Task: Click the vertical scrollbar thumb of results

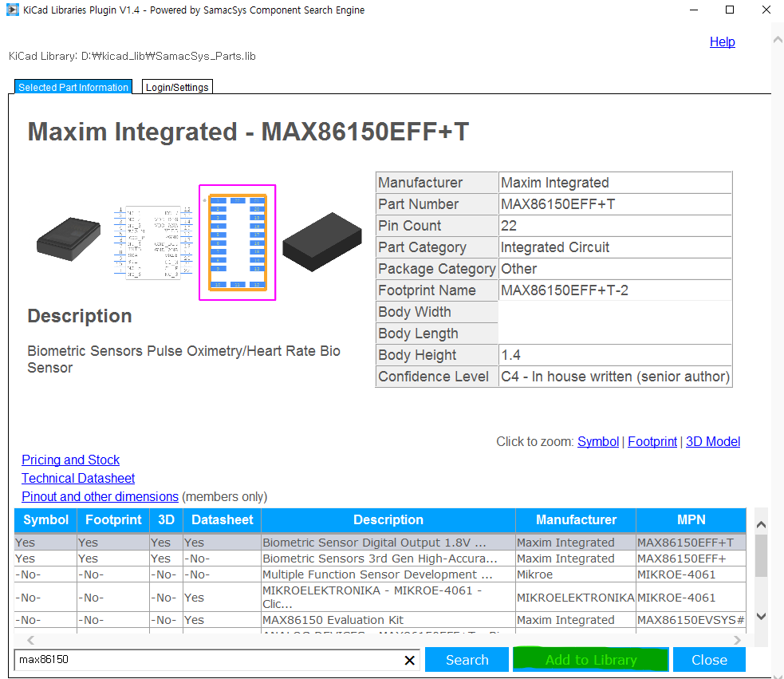Action: point(761,555)
